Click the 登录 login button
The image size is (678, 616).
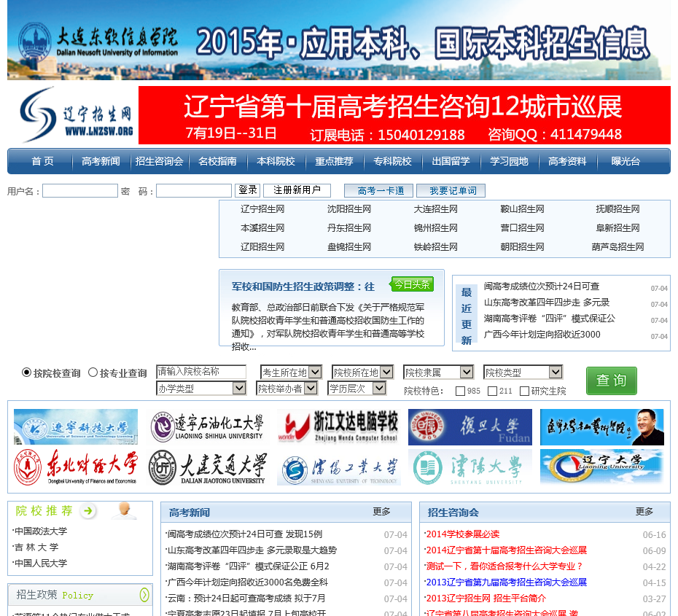[x=248, y=190]
